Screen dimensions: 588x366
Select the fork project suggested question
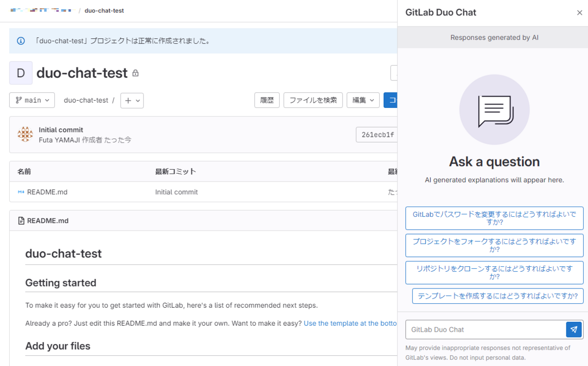(x=494, y=245)
